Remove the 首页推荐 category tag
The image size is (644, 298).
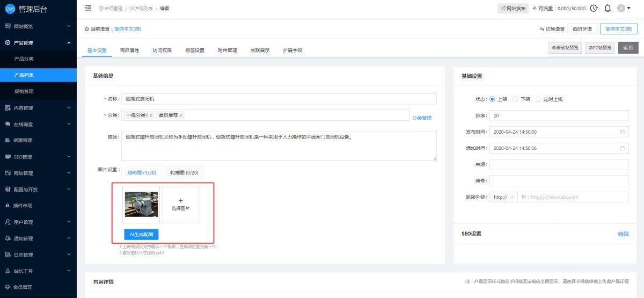181,115
